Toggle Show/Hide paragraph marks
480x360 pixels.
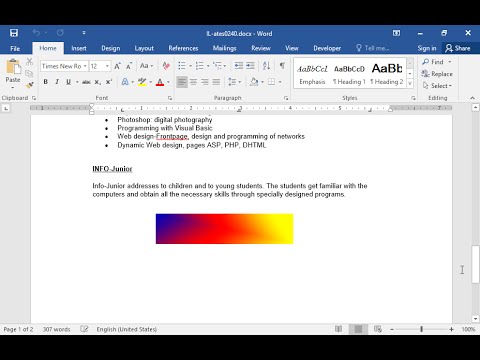point(282,66)
